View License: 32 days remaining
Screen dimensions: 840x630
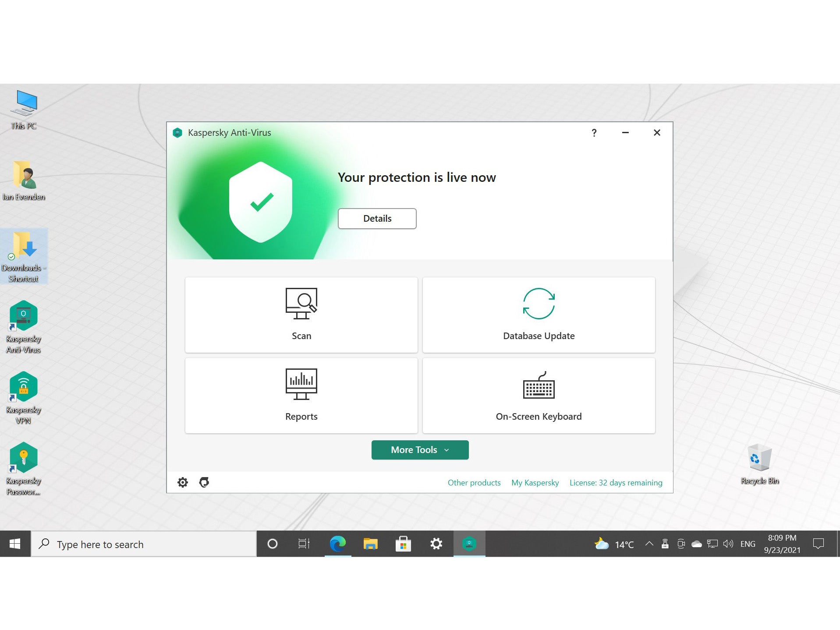(616, 482)
